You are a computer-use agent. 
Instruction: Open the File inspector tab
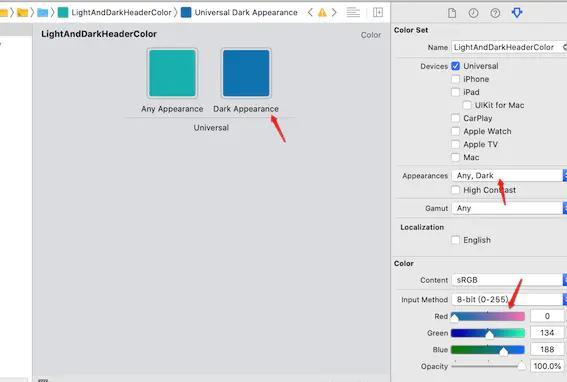pos(452,13)
